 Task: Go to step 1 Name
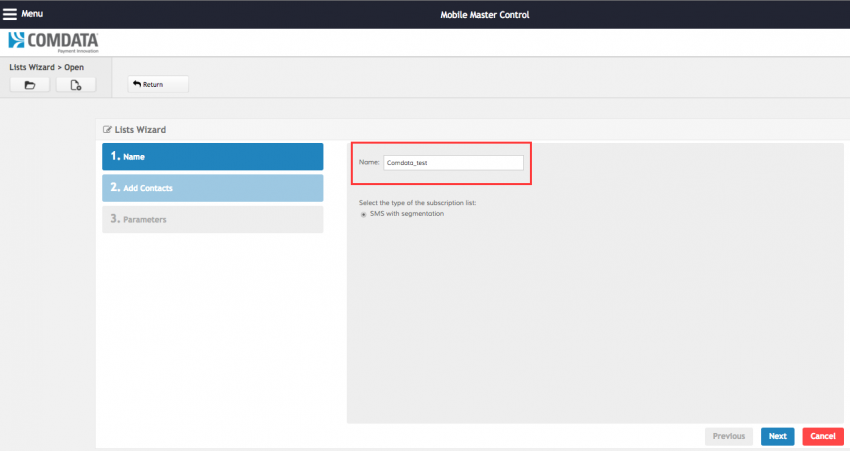pyautogui.click(x=212, y=157)
